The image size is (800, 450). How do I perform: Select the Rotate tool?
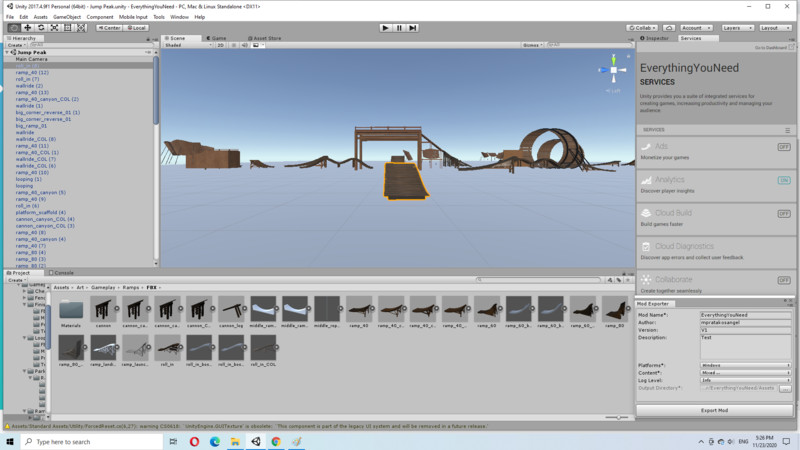[41, 28]
